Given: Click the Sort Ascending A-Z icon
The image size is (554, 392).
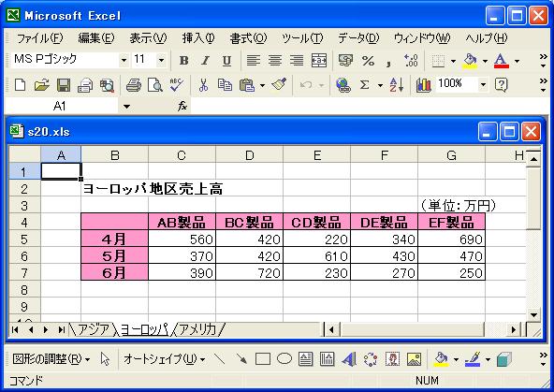Looking at the screenshot, I should tap(397, 85).
